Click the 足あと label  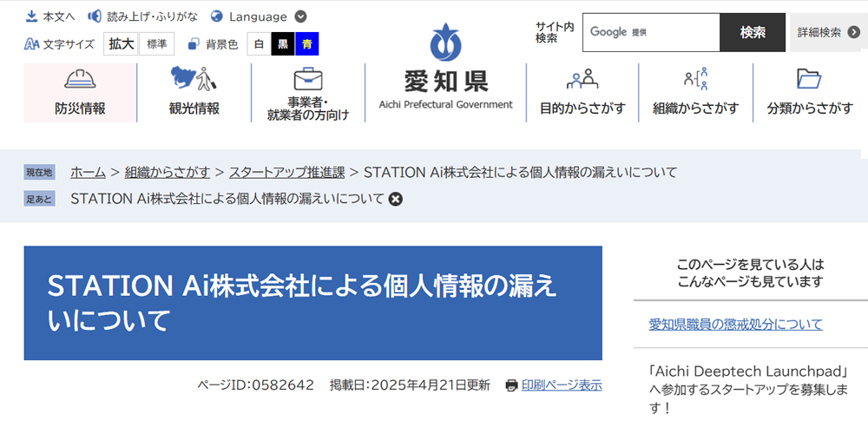[39, 199]
